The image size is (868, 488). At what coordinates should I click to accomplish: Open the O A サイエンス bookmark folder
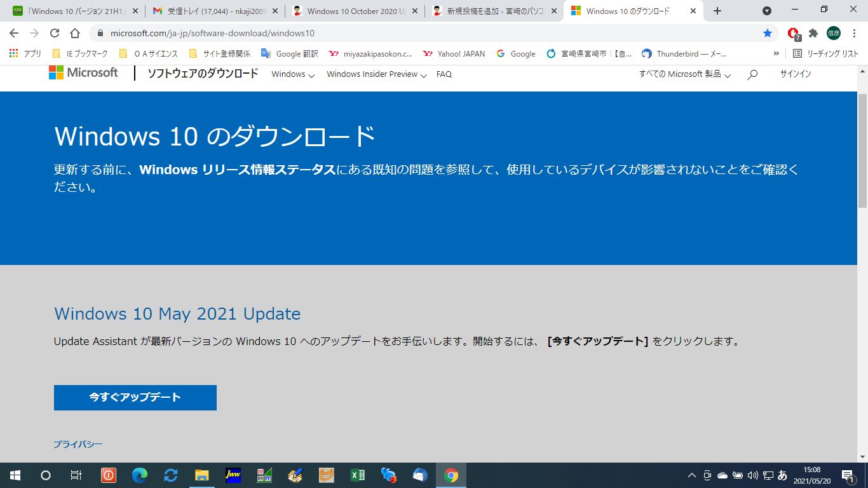[148, 54]
